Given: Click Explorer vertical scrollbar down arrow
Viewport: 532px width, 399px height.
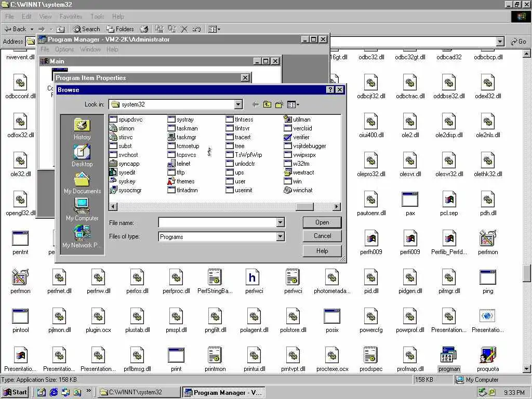Looking at the screenshot, I should coord(527,369).
